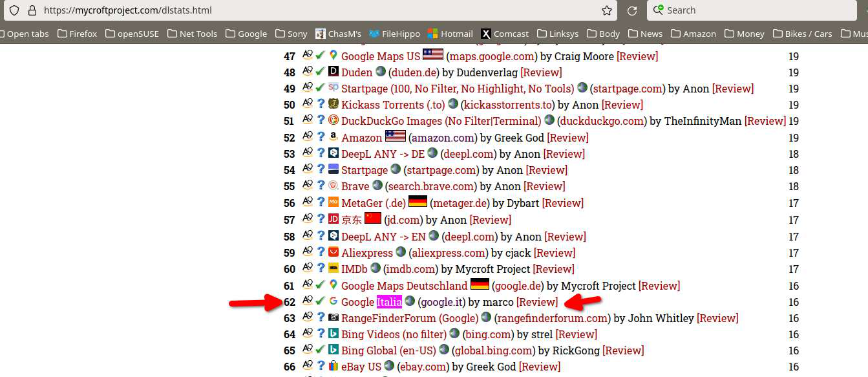Click the MetaGer orange favicon
This screenshot has height=377, width=868.
click(x=333, y=202)
